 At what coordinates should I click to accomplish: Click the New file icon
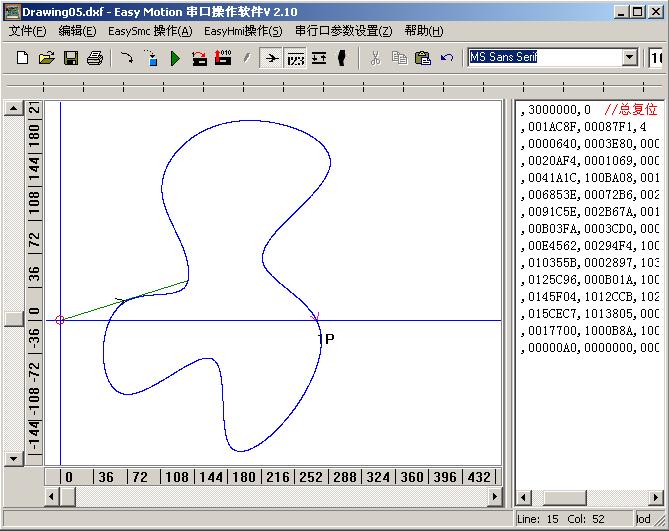point(23,58)
